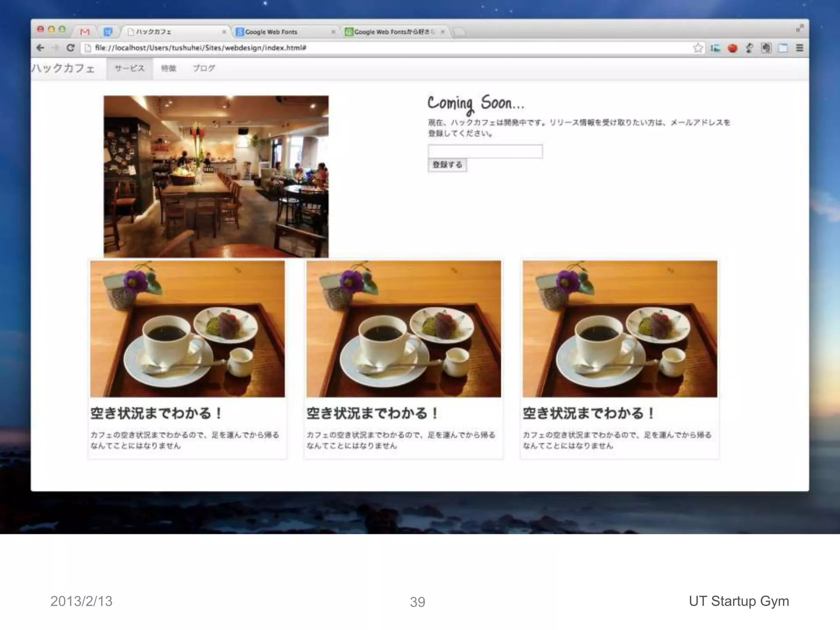Reload the page with refresh icon
Viewport: 840px width, 630px height.
point(70,48)
